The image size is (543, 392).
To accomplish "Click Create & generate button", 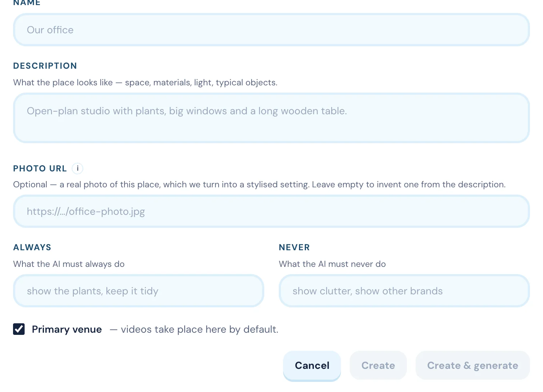I will pyautogui.click(x=473, y=366).
